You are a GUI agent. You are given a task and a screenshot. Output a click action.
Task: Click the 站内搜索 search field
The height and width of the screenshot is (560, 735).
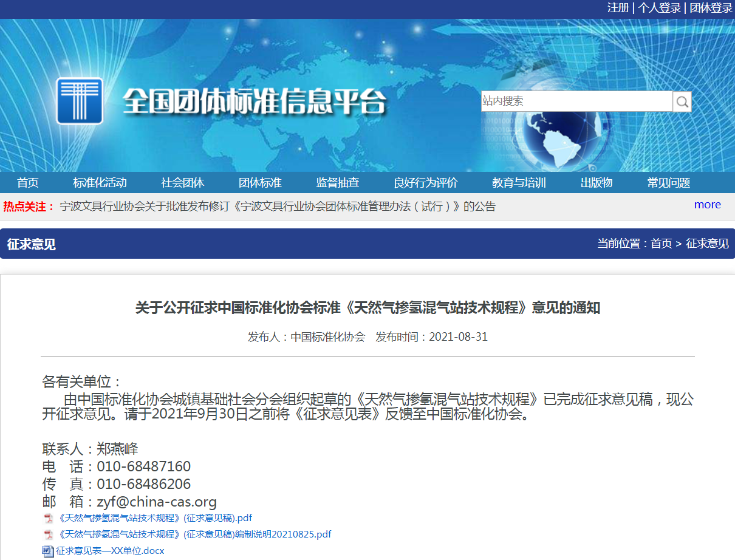[576, 101]
